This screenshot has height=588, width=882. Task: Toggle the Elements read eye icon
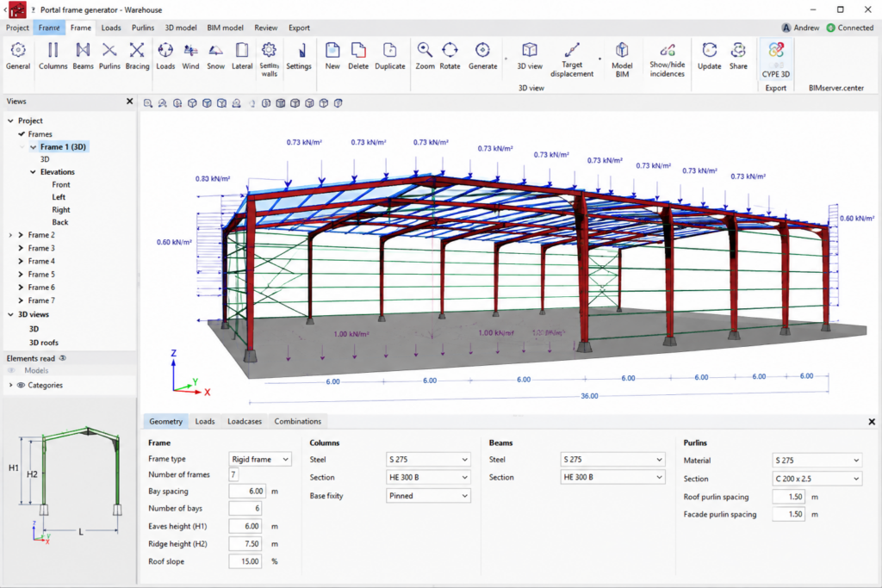click(63, 358)
